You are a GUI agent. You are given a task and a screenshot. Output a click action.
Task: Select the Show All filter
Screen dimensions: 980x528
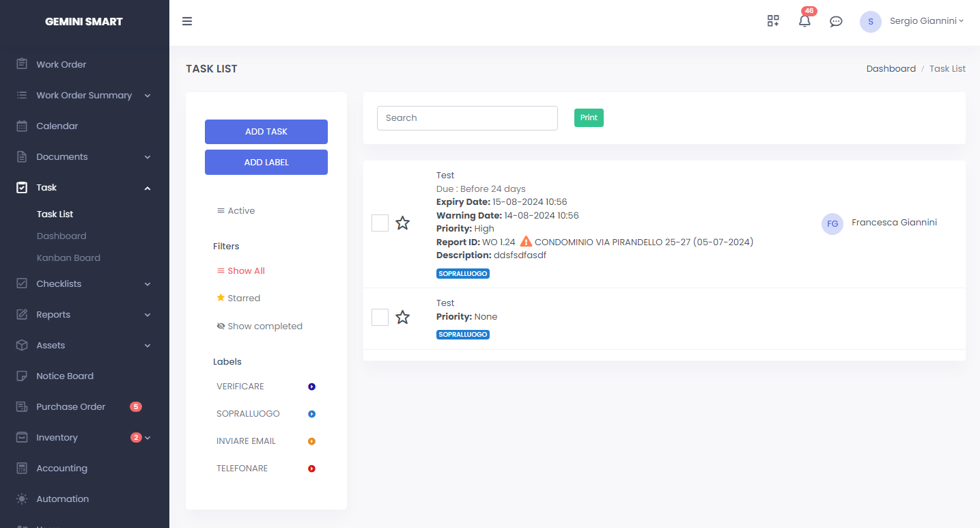pos(240,270)
